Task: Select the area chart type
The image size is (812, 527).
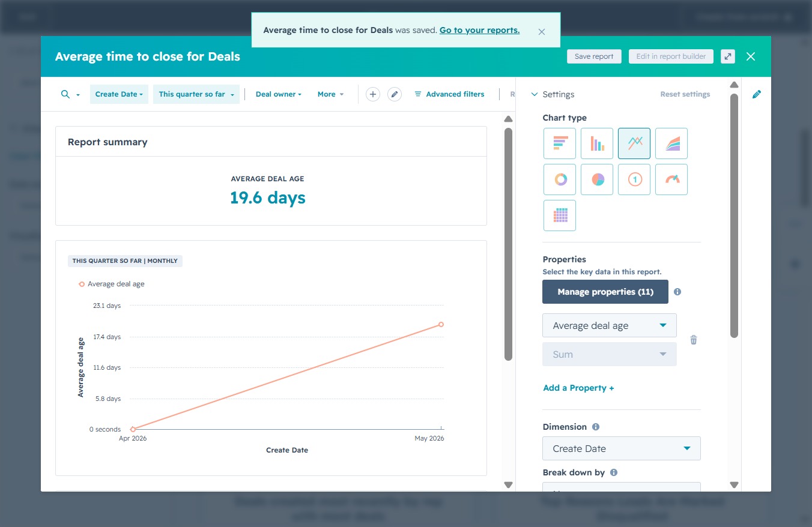Action: (671, 143)
